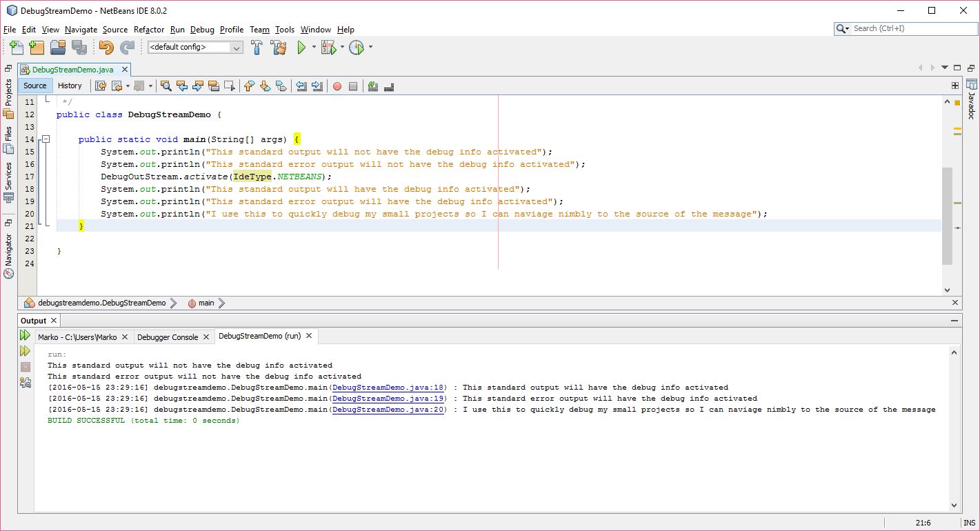Expand the Debug Project dropdown arrow
Image resolution: width=980 pixels, height=531 pixels.
pyautogui.click(x=341, y=47)
